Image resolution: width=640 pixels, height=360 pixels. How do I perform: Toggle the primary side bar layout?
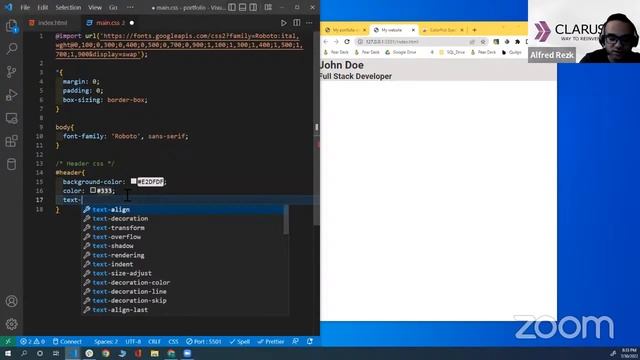click(232, 7)
